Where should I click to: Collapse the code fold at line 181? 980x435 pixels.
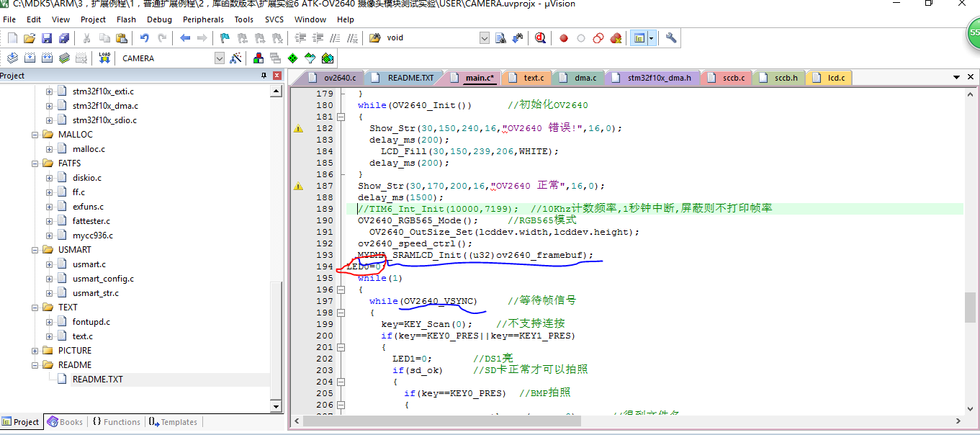coord(341,117)
